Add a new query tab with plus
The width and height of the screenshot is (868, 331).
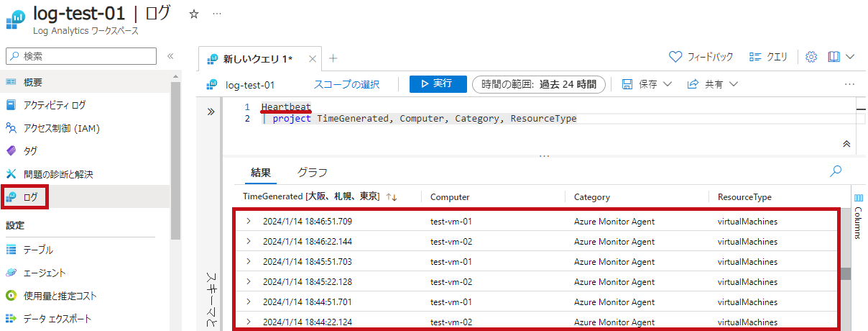(x=333, y=58)
